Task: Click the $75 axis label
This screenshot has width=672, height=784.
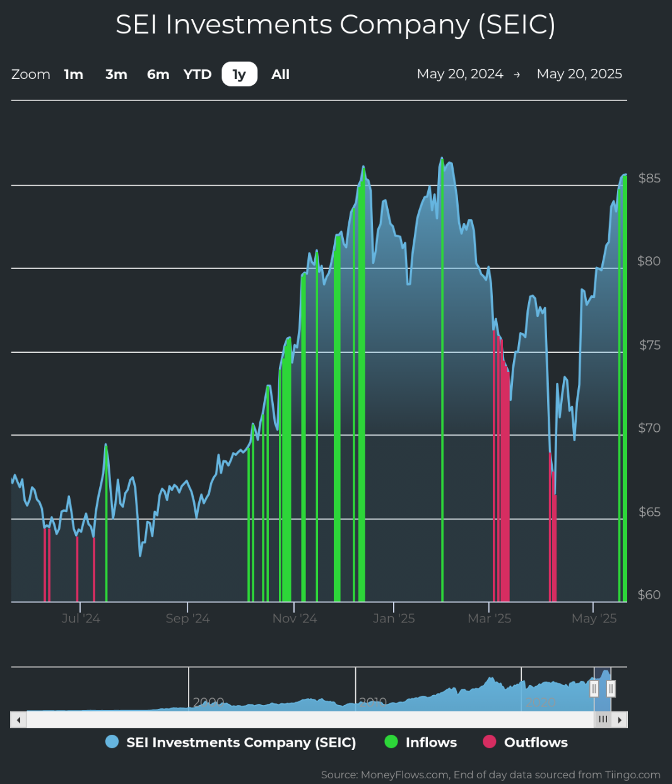Action: 649,345
